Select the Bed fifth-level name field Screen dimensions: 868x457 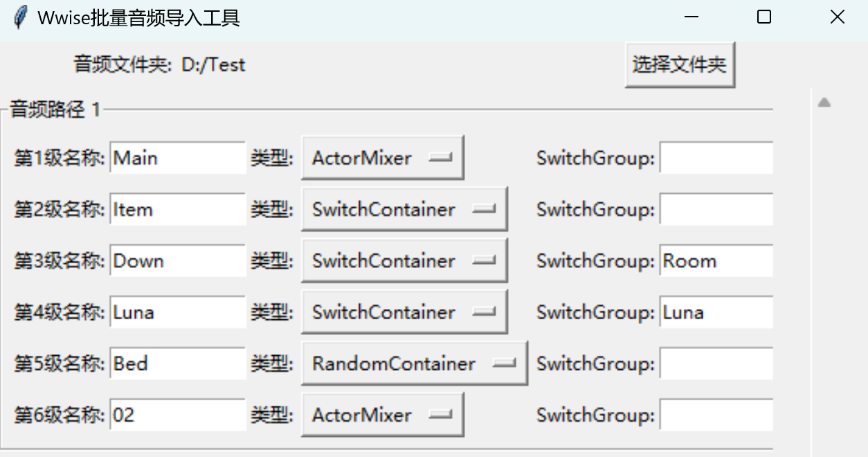(x=177, y=363)
